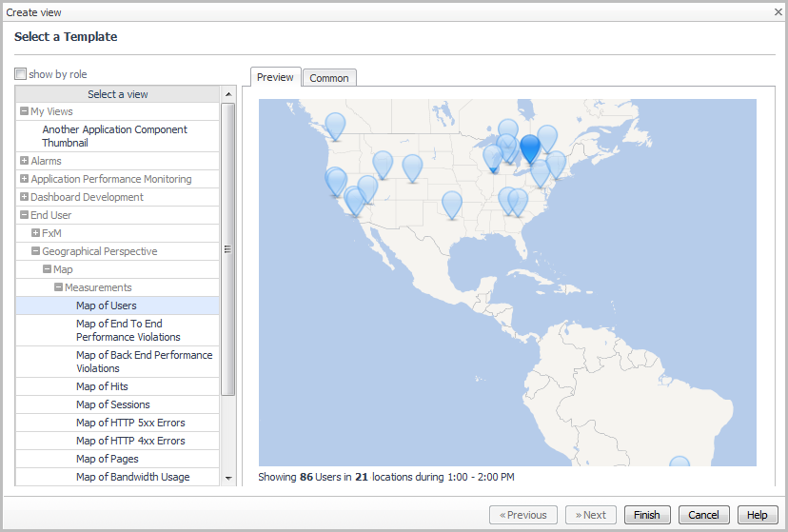
Task: Click the tree list scrollbar thumb
Action: (x=228, y=249)
